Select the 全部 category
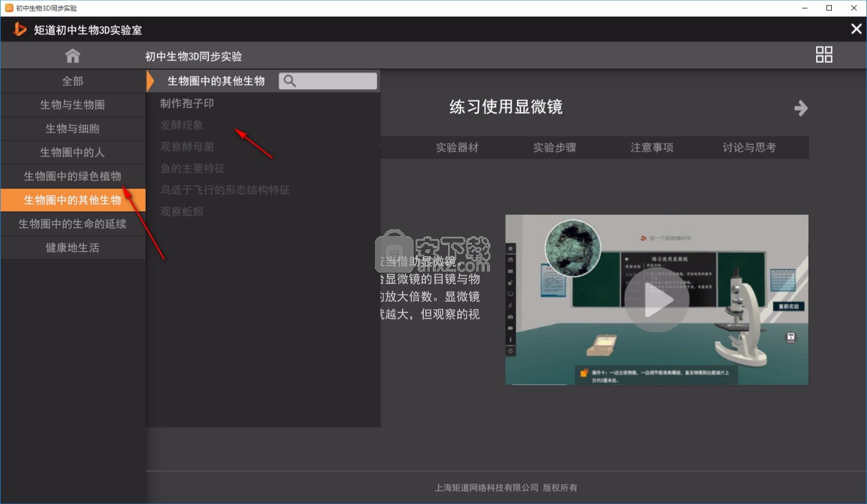 tap(73, 81)
